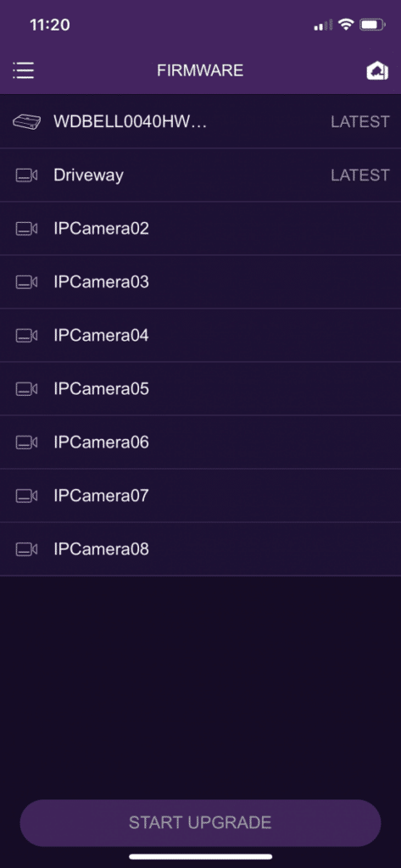Open the hamburger menu icon
Viewport: 401px width, 868px height.
pos(23,70)
